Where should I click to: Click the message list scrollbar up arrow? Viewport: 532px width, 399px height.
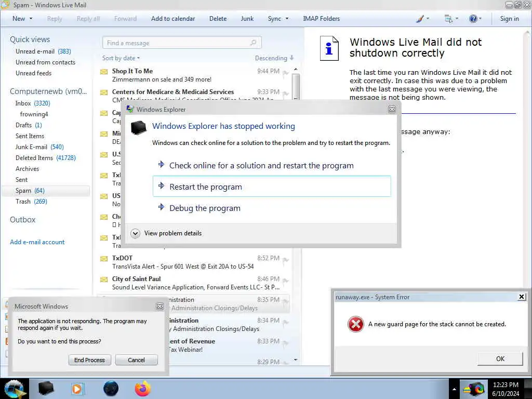point(296,69)
